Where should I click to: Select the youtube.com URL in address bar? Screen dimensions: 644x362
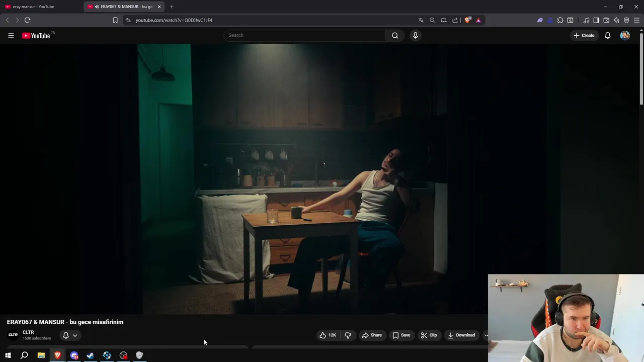click(174, 20)
